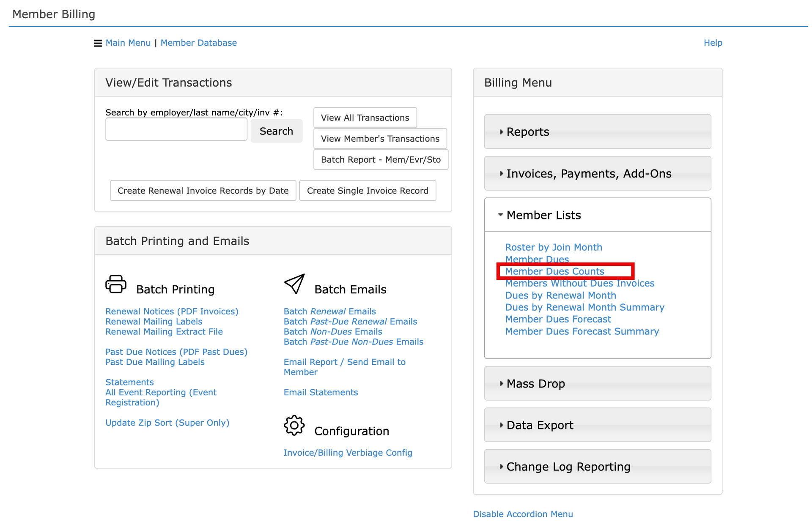Click the employer/last name search field
812x522 pixels.
pos(176,130)
